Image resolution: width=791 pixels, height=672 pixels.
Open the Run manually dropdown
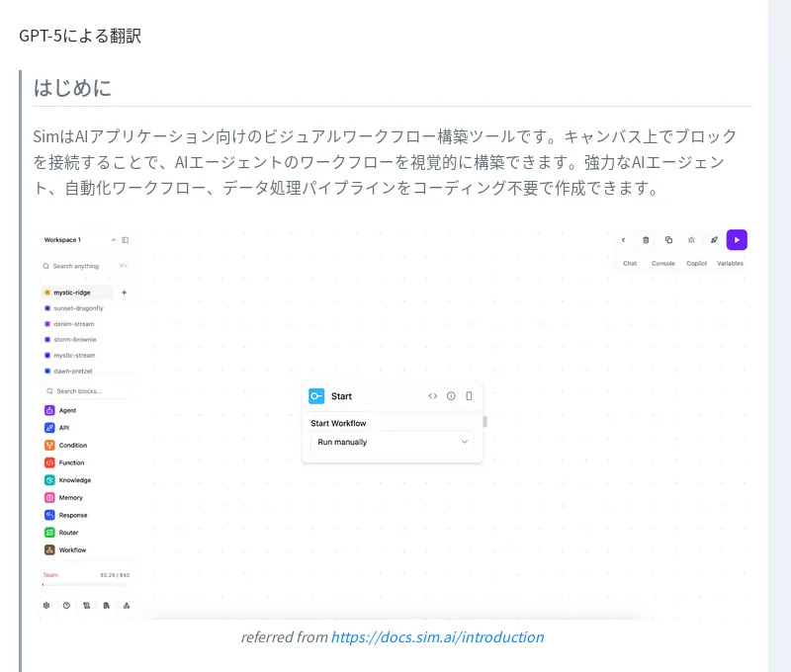[x=392, y=442]
